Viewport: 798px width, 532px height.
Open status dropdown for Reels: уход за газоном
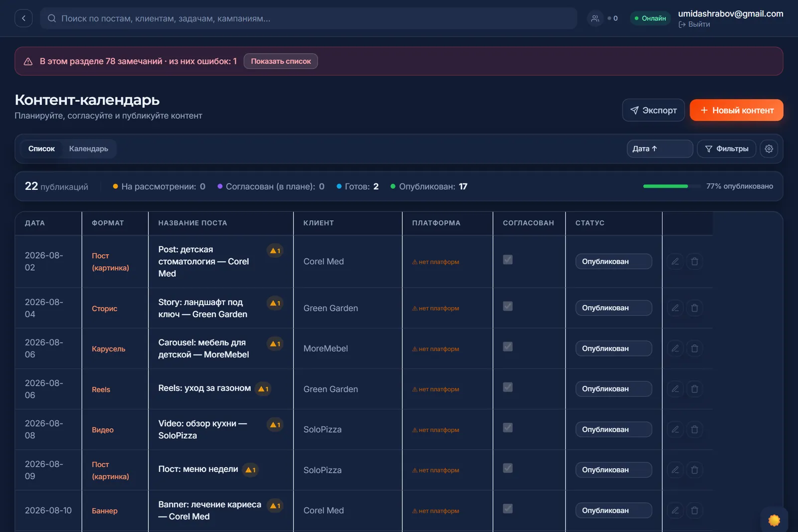pos(613,389)
